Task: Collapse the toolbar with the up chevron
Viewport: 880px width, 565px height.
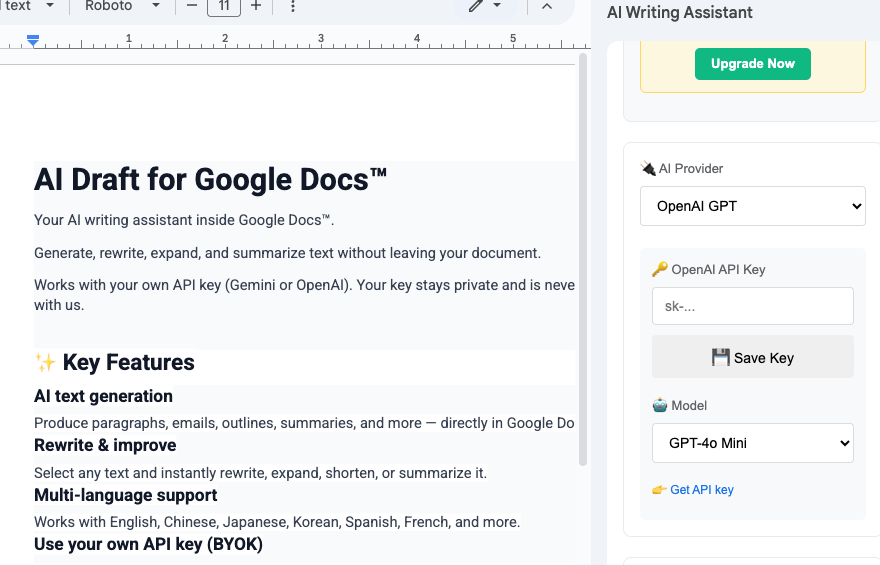Action: 546,6
